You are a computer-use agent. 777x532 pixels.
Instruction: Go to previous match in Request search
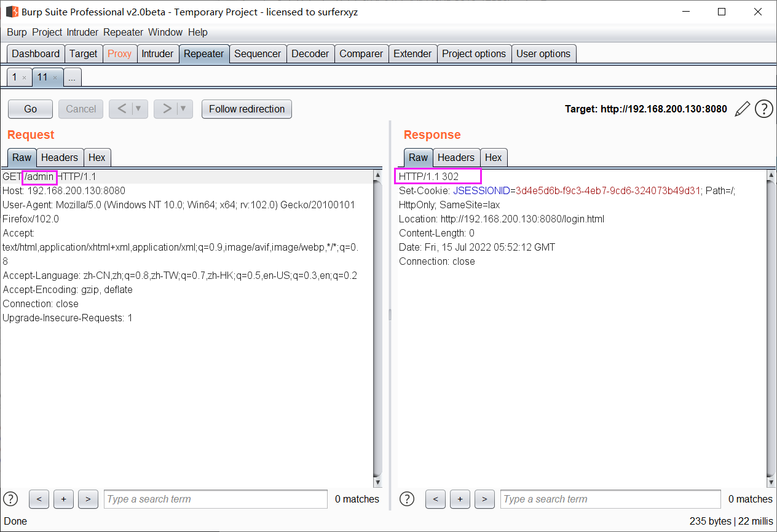39,499
